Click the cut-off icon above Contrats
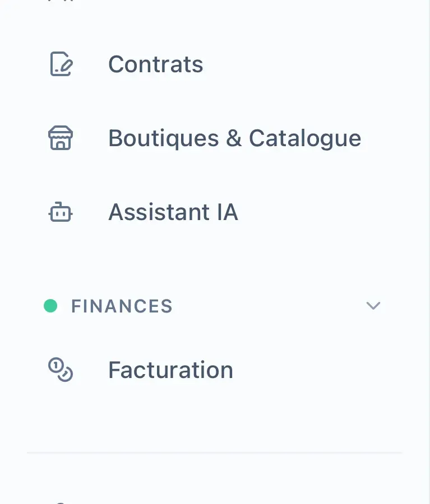 [x=61, y=1]
